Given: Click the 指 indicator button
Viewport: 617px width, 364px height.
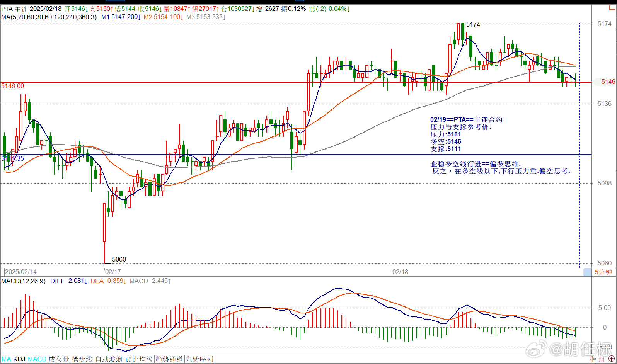Looking at the screenshot, I should click(x=593, y=359).
